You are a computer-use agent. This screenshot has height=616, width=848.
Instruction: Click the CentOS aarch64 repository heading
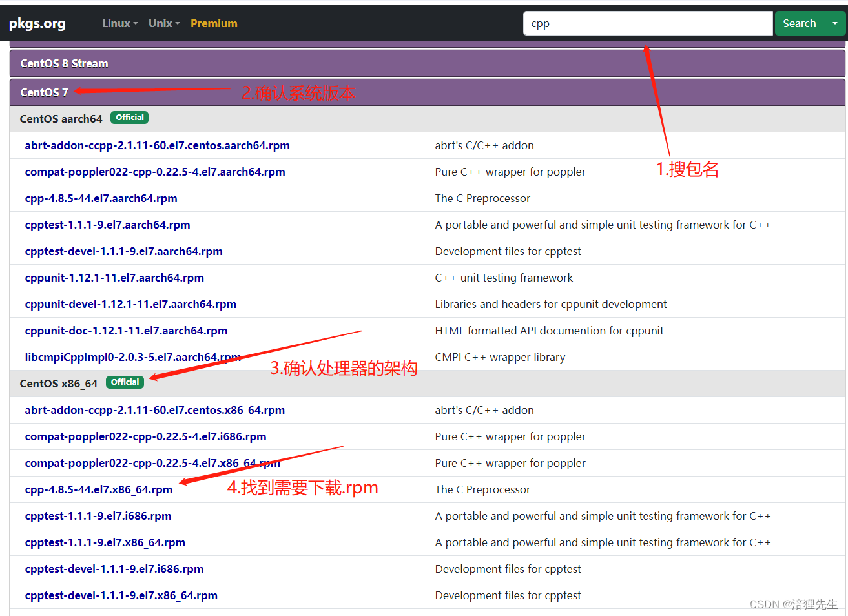click(61, 119)
